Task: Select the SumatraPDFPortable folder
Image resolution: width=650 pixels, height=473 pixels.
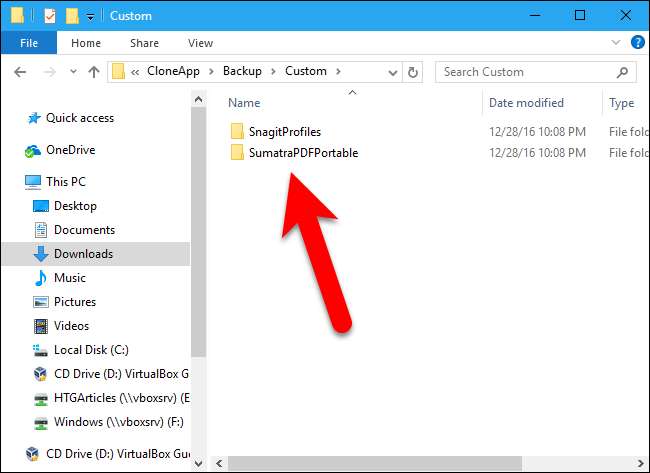Action: (303, 153)
